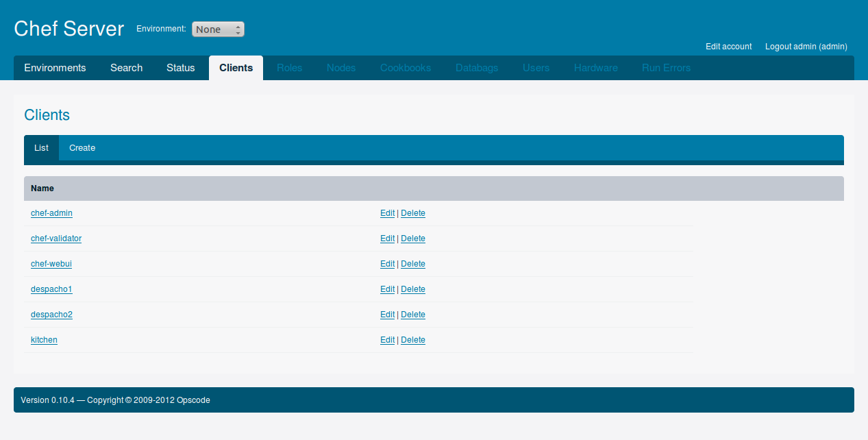868x440 pixels.
Task: Select the Hardware tab
Action: click(x=596, y=68)
